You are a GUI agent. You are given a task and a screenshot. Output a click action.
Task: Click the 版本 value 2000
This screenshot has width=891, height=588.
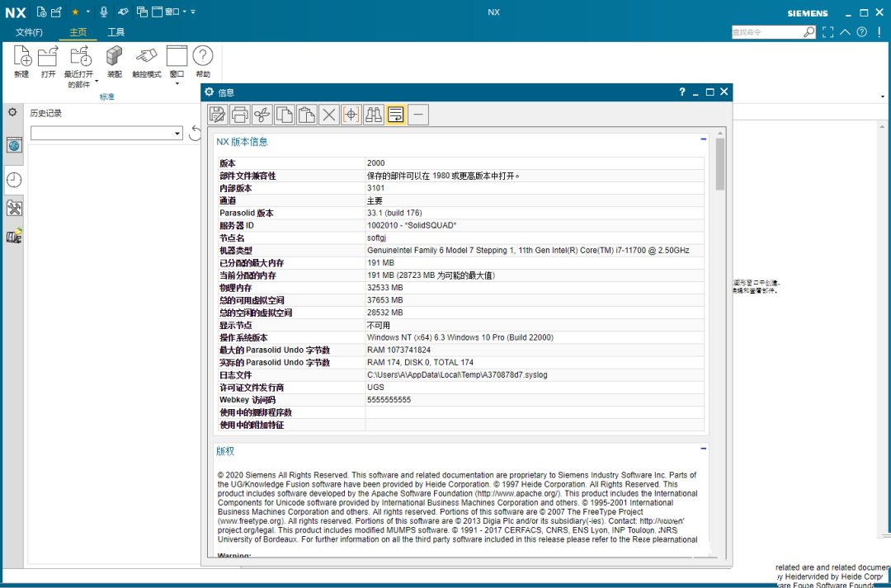[x=375, y=163]
